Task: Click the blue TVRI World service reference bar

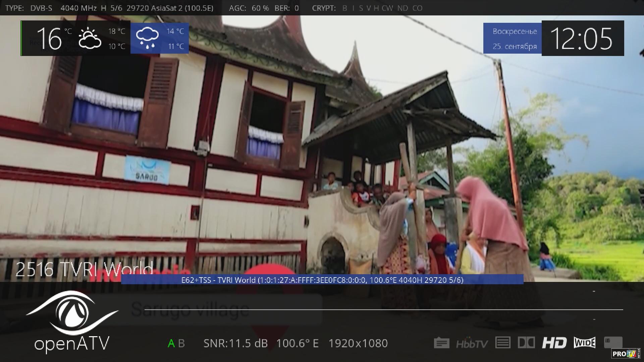Action: pyautogui.click(x=322, y=280)
